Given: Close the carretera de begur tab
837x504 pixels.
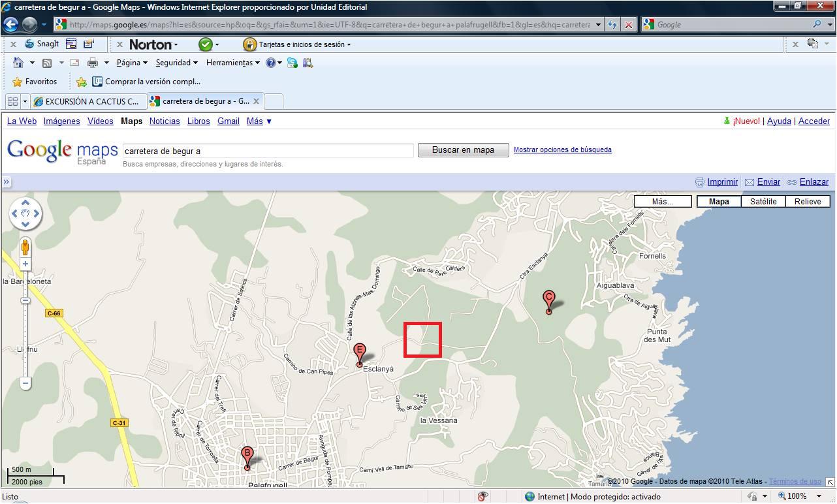Looking at the screenshot, I should tap(257, 101).
